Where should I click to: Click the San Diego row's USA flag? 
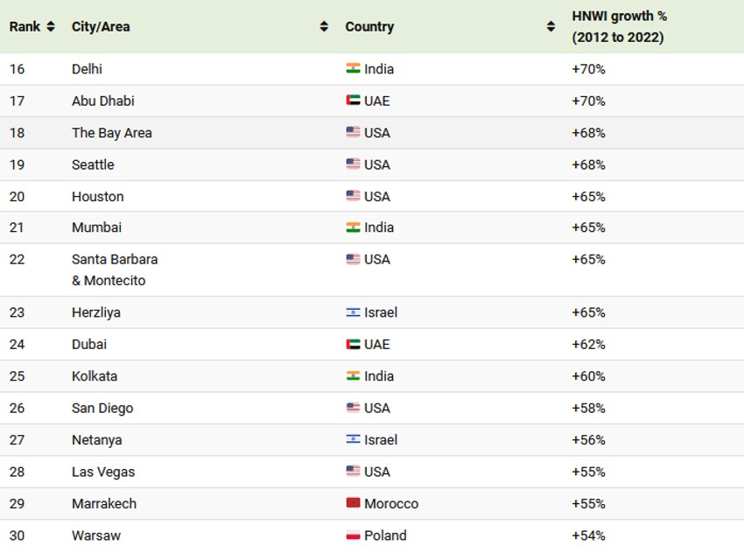coord(353,408)
